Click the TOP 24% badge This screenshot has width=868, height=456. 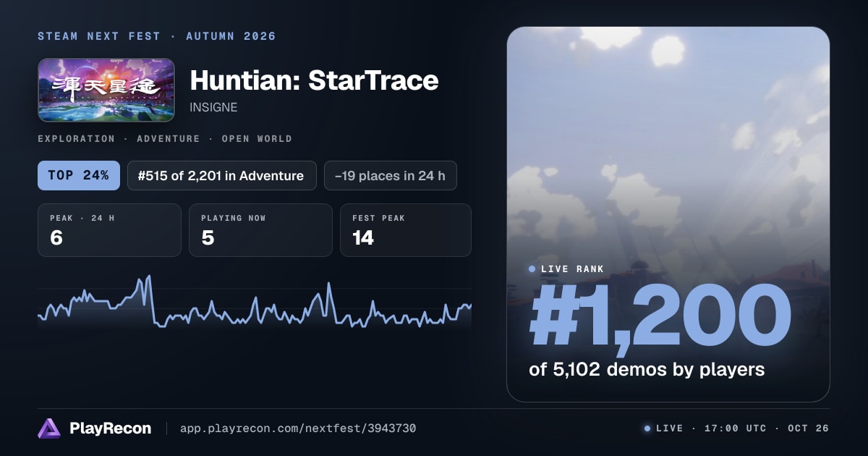point(78,175)
